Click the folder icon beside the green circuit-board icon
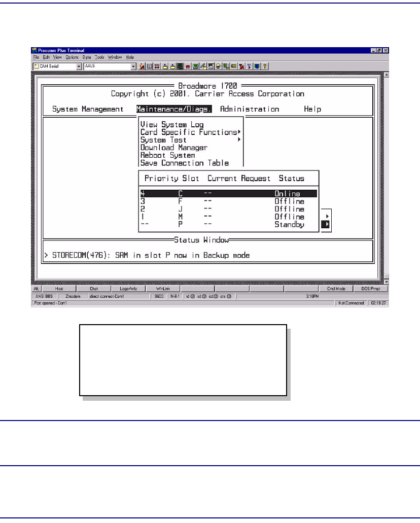The width and height of the screenshot is (420, 523). pos(172,66)
